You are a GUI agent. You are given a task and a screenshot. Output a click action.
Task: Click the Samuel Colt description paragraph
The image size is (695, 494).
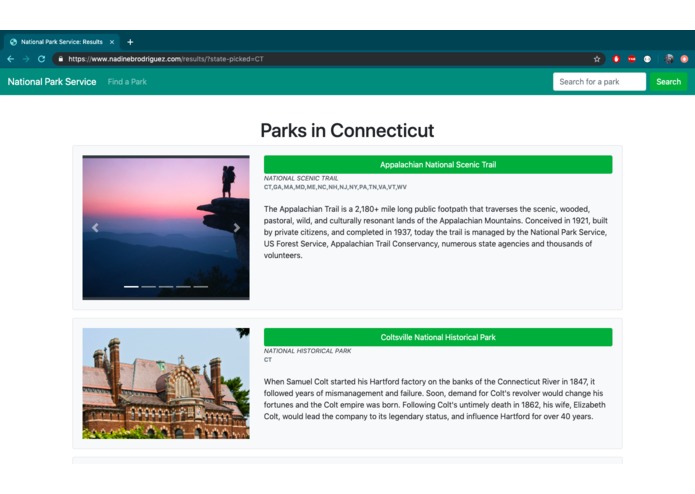coord(434,399)
